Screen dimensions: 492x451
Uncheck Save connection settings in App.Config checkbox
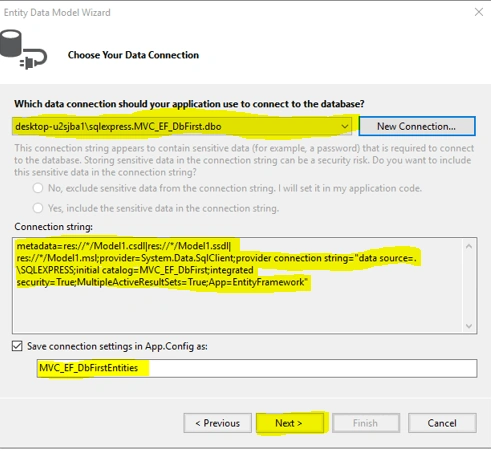click(17, 346)
